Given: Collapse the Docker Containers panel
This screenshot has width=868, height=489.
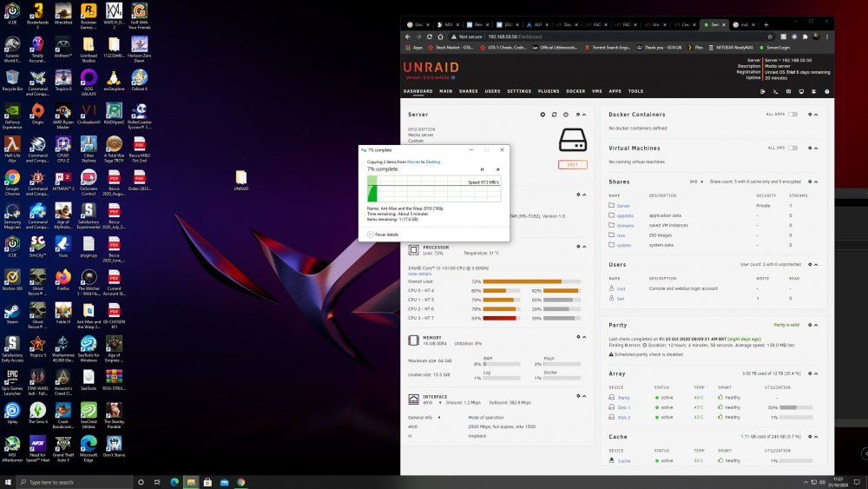Looking at the screenshot, I should 816,115.
